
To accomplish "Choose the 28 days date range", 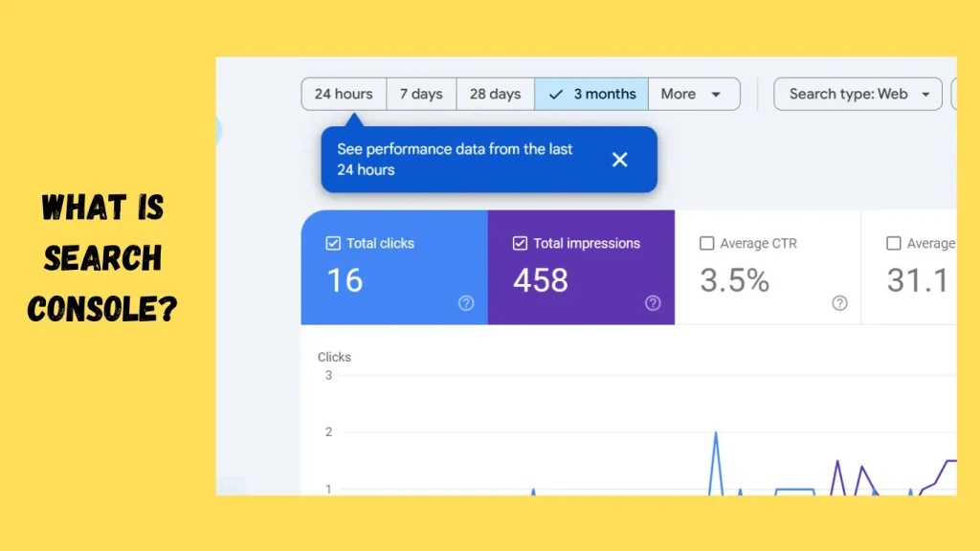I will tap(495, 94).
